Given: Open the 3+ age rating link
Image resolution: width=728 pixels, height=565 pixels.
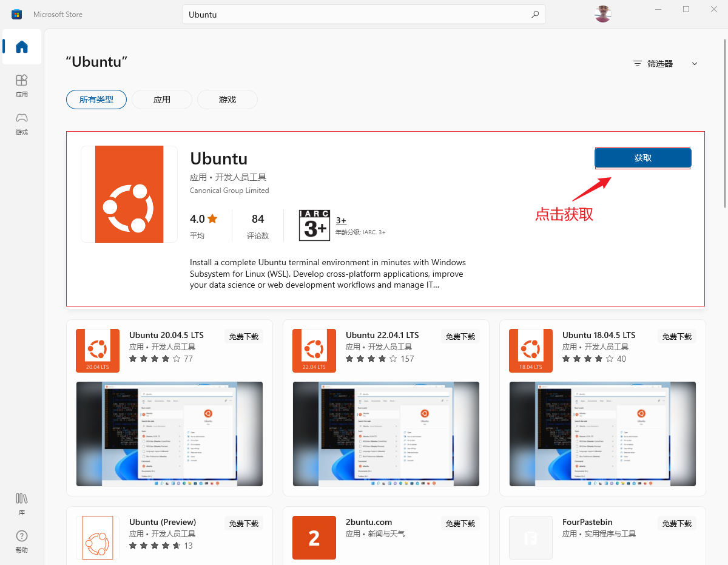Looking at the screenshot, I should pos(341,221).
